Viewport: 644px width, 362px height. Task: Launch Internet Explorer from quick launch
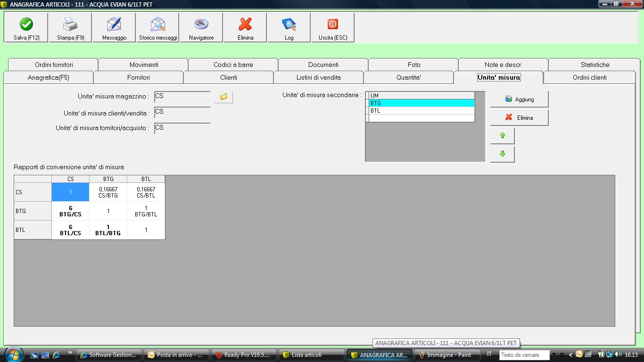56,355
